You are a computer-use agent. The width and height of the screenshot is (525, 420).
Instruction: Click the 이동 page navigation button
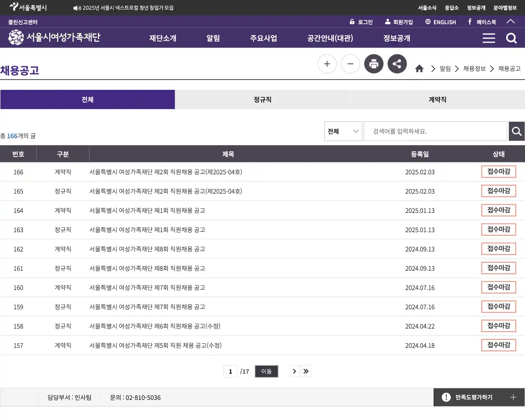pos(266,371)
